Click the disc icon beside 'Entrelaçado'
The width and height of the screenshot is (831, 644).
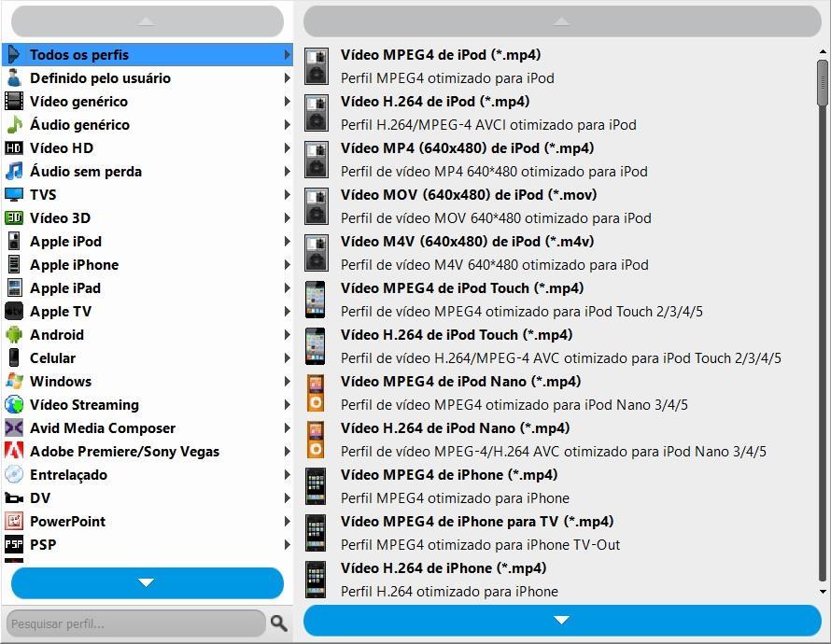point(14,474)
